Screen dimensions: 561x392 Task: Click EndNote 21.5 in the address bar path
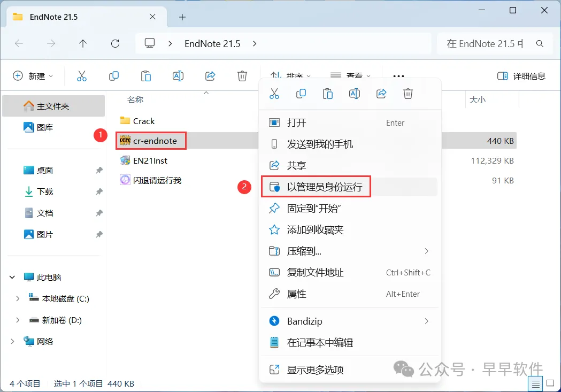coord(212,44)
